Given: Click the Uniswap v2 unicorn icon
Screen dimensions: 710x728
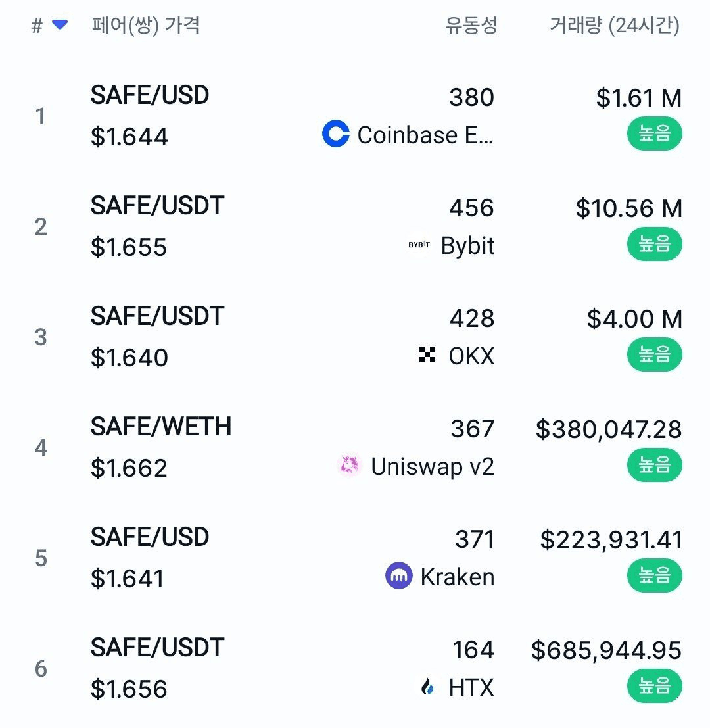Looking at the screenshot, I should coord(350,465).
